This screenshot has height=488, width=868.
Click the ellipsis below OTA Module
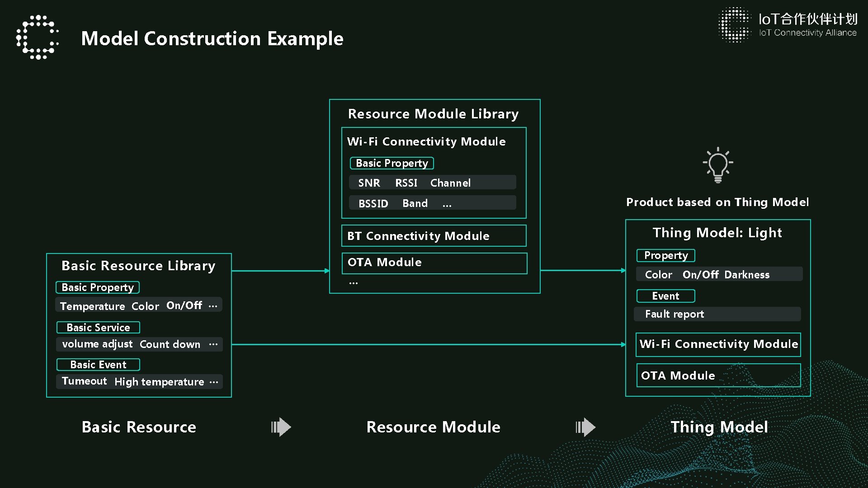(x=354, y=283)
